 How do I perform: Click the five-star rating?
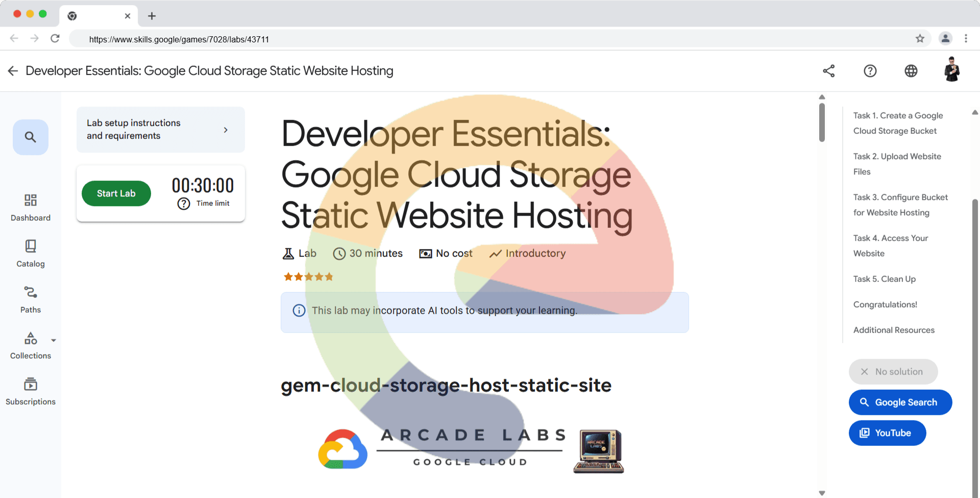tap(308, 277)
